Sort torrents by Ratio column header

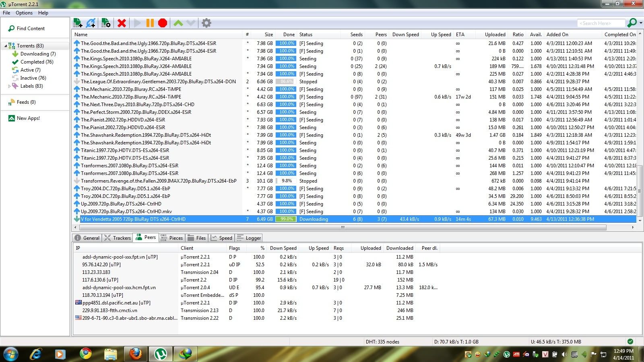coord(518,35)
